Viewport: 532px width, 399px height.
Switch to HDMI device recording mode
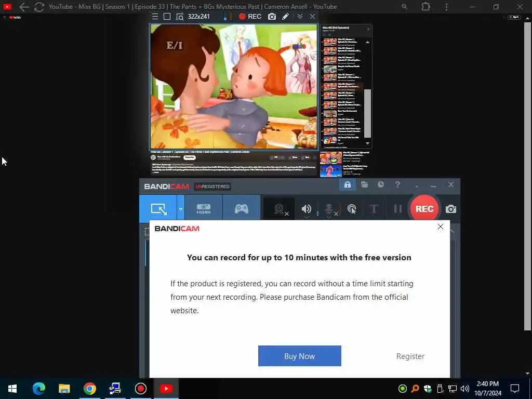tap(204, 209)
